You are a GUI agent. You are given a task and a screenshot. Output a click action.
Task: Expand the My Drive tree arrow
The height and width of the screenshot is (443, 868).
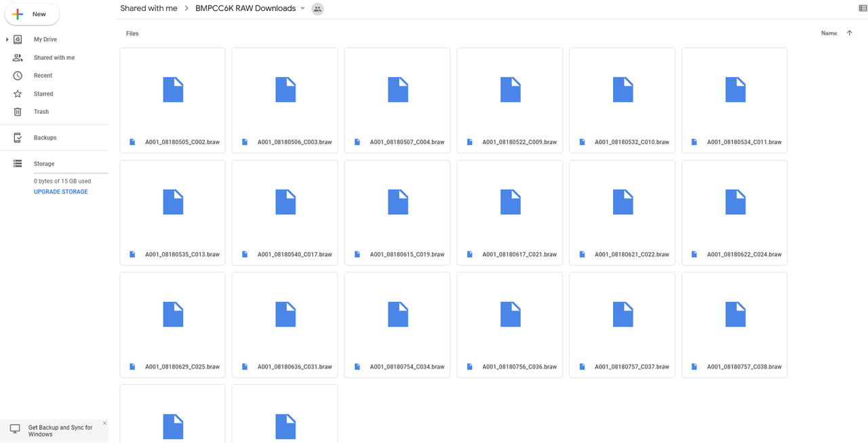point(7,40)
